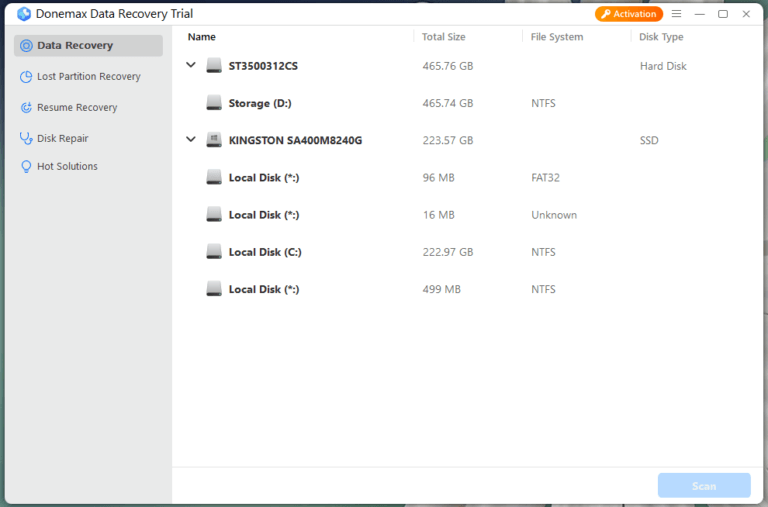Click the Hot Solutions lightbulb icon
The image size is (768, 507).
click(26, 167)
